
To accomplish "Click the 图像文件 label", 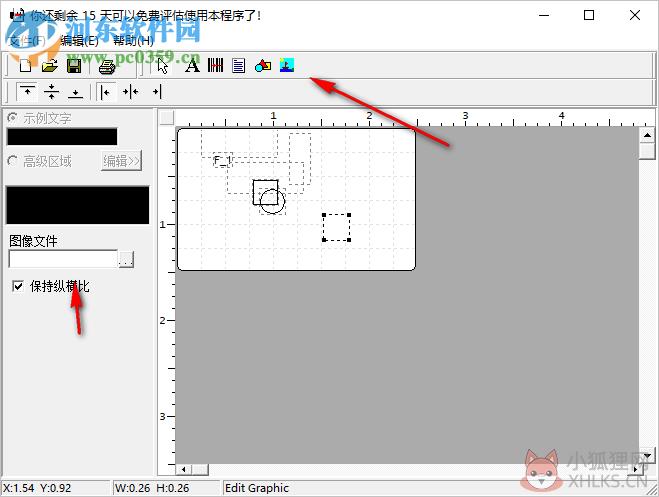I will [33, 241].
